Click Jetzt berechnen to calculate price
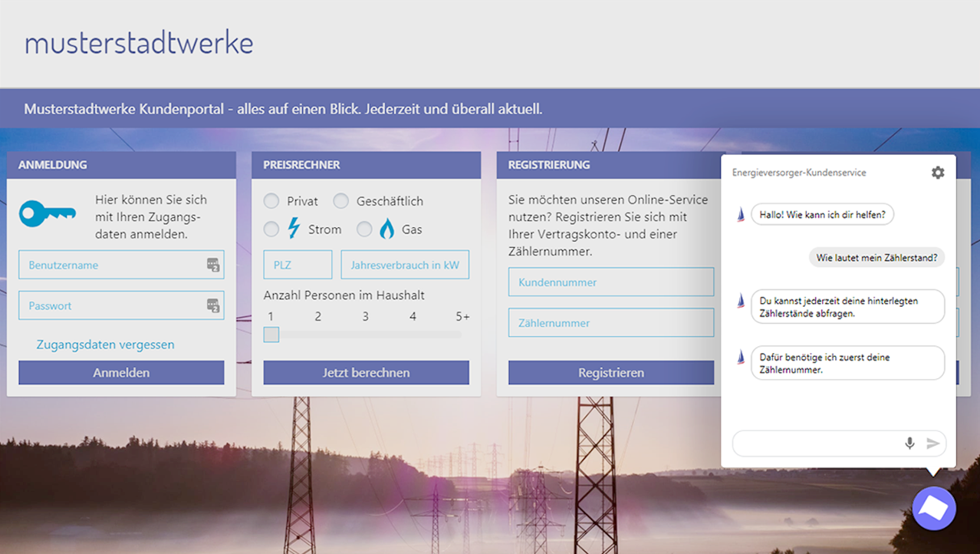 pyautogui.click(x=367, y=373)
